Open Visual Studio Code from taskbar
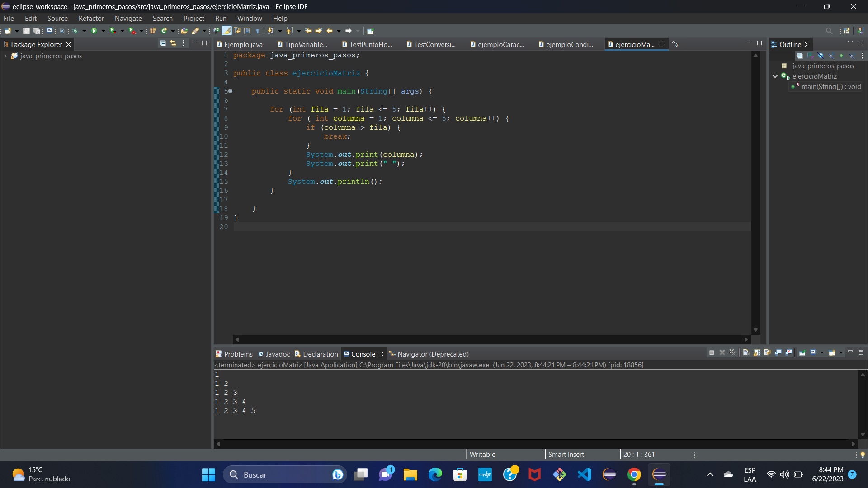This screenshot has height=488, width=868. 584,474
